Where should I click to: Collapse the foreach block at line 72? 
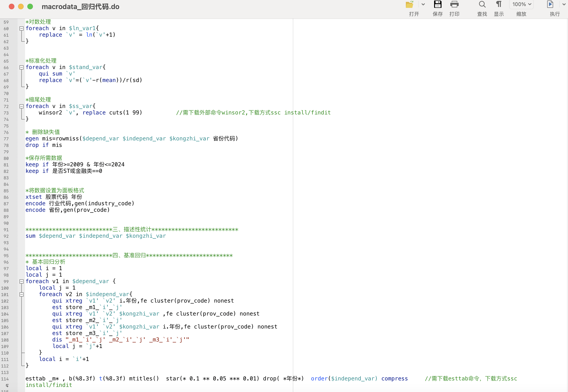tap(21, 106)
